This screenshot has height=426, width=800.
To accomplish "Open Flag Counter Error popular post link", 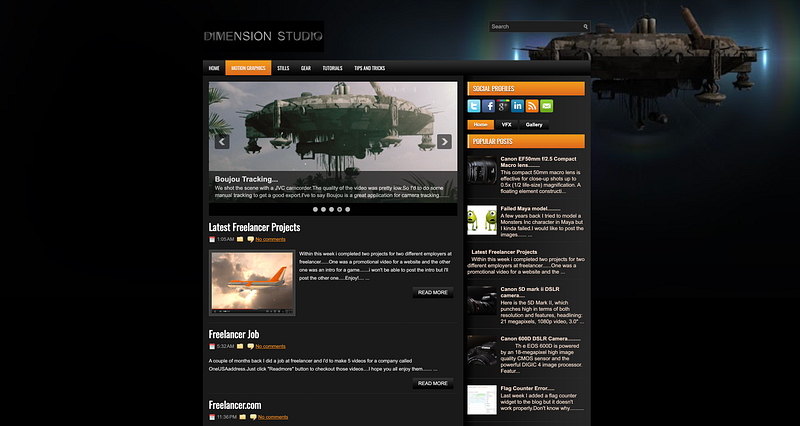I will [x=527, y=388].
